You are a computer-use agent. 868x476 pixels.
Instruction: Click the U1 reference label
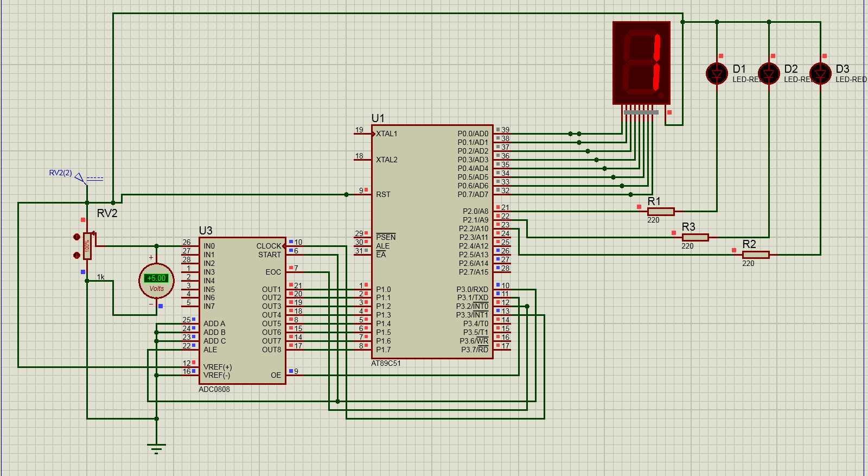pyautogui.click(x=378, y=118)
